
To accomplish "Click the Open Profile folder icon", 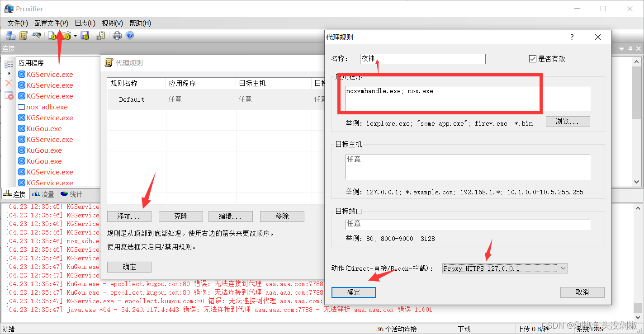I will [66, 35].
